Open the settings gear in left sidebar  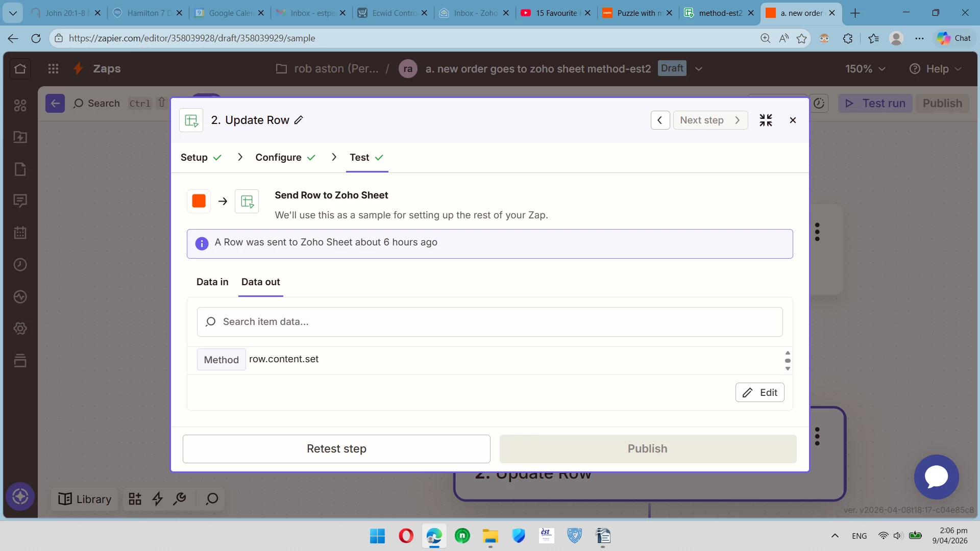[20, 329]
